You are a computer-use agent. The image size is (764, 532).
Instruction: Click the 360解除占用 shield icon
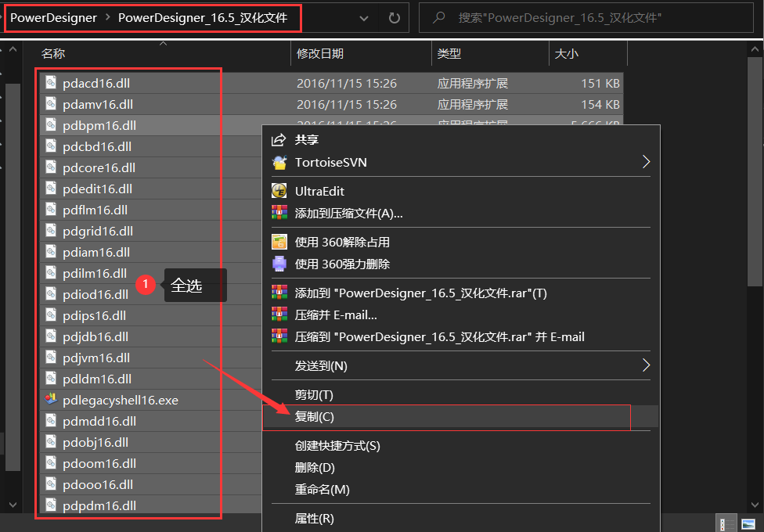tap(279, 242)
